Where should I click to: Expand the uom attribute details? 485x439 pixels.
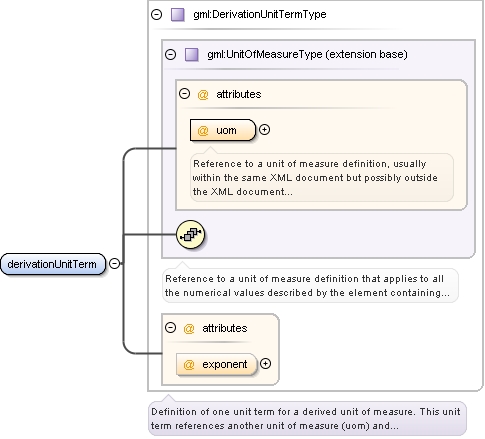[265, 130]
